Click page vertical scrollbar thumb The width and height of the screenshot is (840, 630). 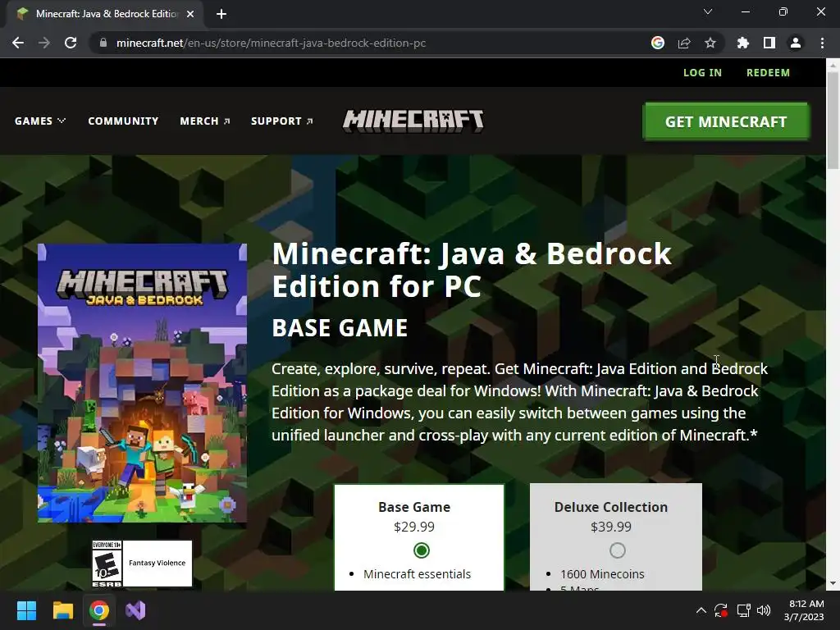click(833, 121)
